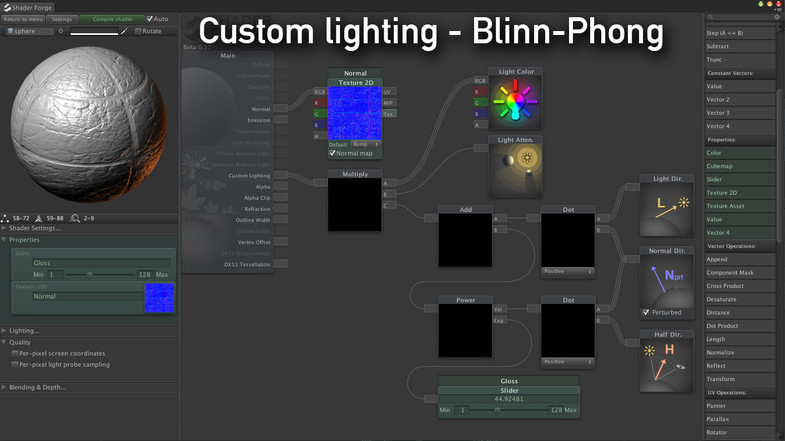Select the Normal Dir. node icon
Screen dimensions: 785x441
[667, 281]
